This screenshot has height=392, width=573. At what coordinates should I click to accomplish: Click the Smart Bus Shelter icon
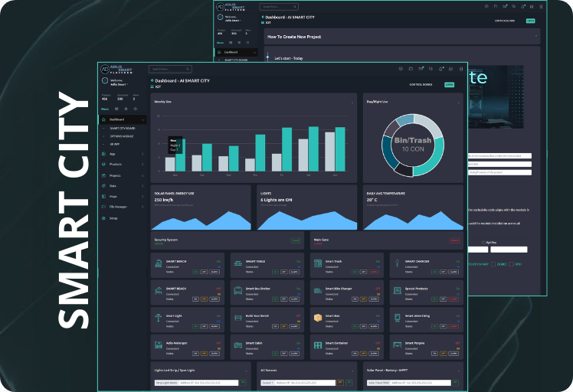238,292
